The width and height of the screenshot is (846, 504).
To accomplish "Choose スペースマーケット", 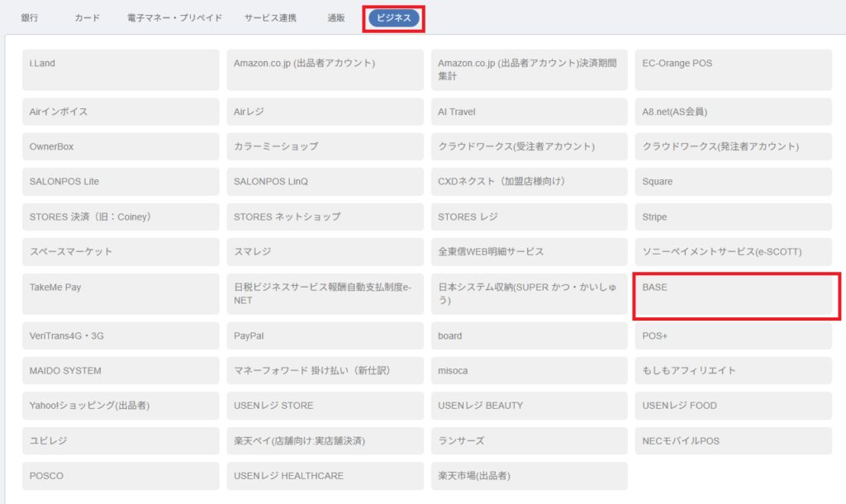I will tap(121, 252).
